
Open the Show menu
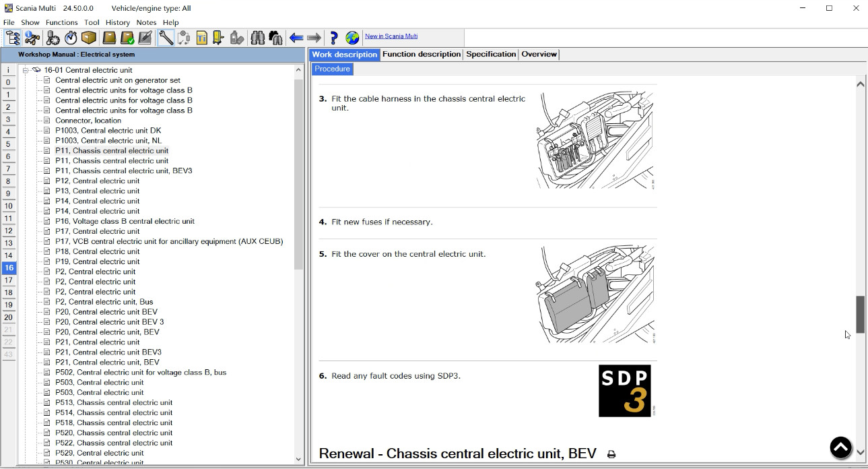[30, 22]
